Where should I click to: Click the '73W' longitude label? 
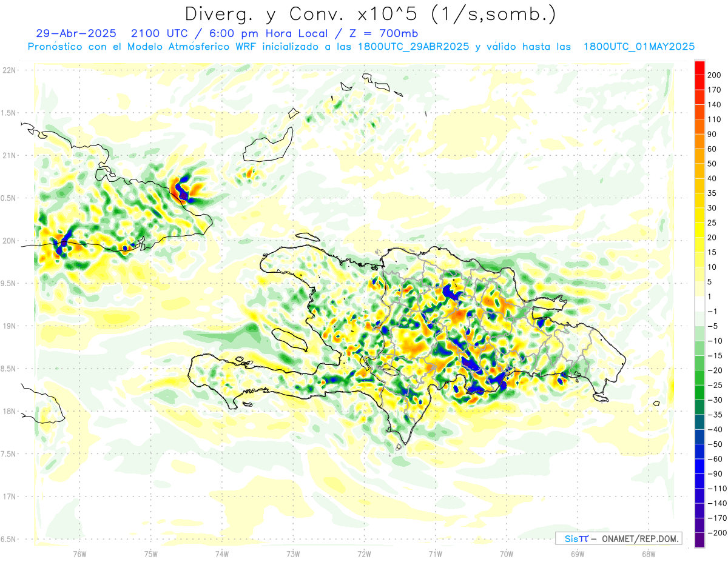(293, 555)
